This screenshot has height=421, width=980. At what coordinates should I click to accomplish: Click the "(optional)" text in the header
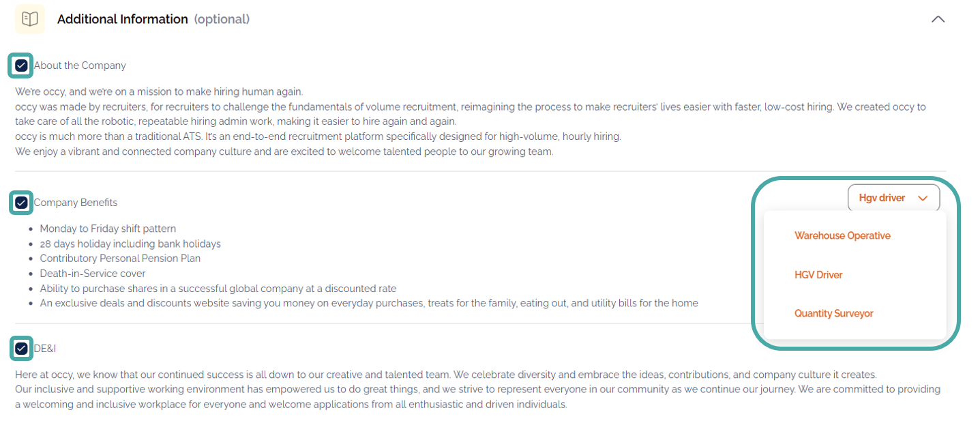(222, 19)
